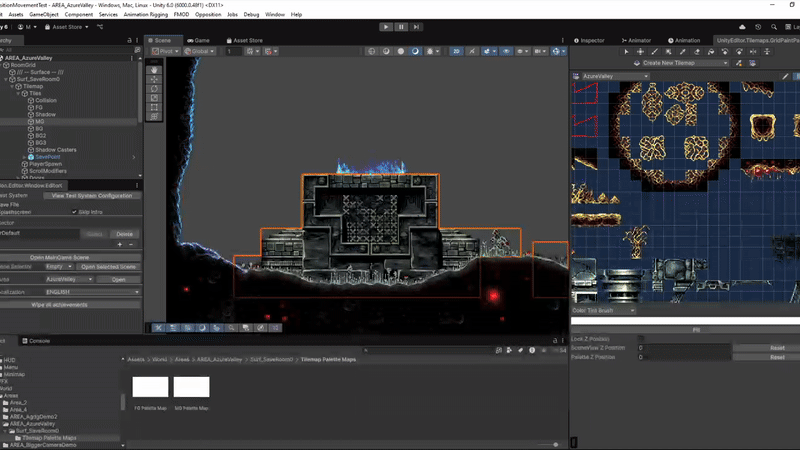Toggle the Skip Intro checkbox
The height and width of the screenshot is (450, 800).
tap(74, 212)
